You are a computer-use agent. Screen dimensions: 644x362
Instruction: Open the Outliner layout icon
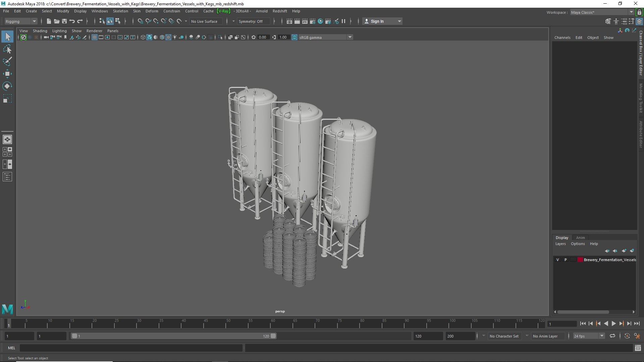tap(7, 177)
